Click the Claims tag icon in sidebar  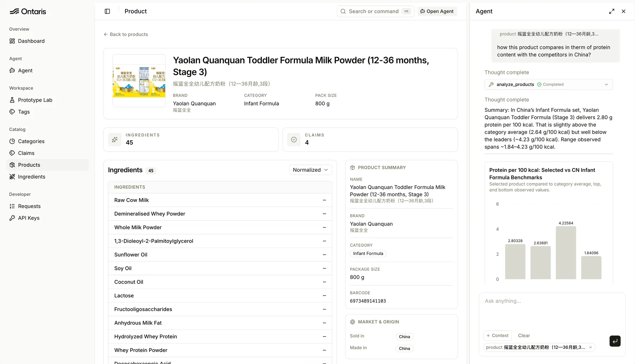(12, 153)
